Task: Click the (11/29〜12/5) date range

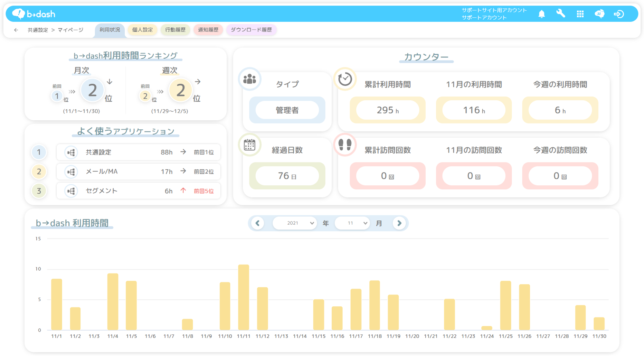Action: tap(170, 111)
